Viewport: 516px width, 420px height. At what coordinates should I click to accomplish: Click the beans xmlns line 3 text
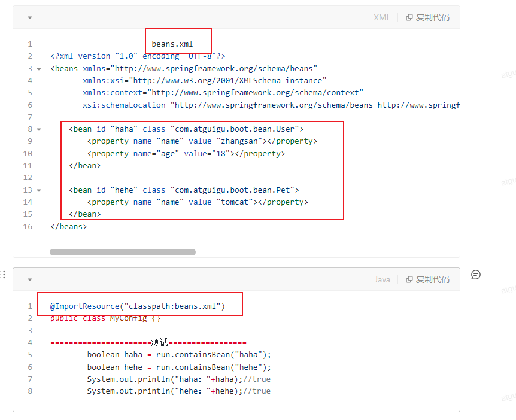click(x=184, y=69)
